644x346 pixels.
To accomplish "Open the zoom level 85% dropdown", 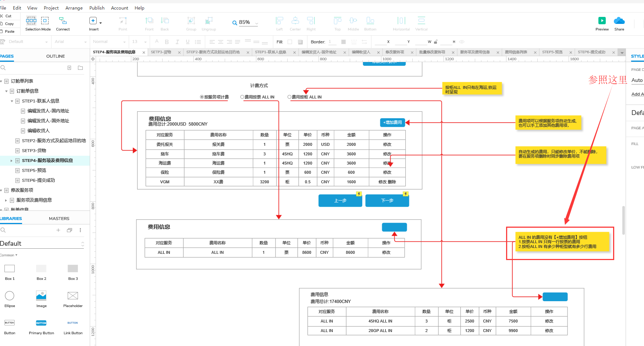I will (256, 23).
